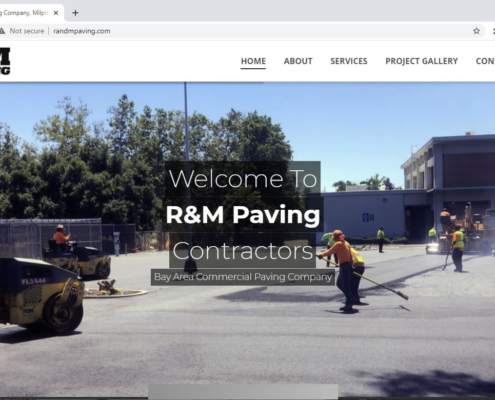495x400 pixels.
Task: Open the ABOUT page
Action: [x=298, y=61]
